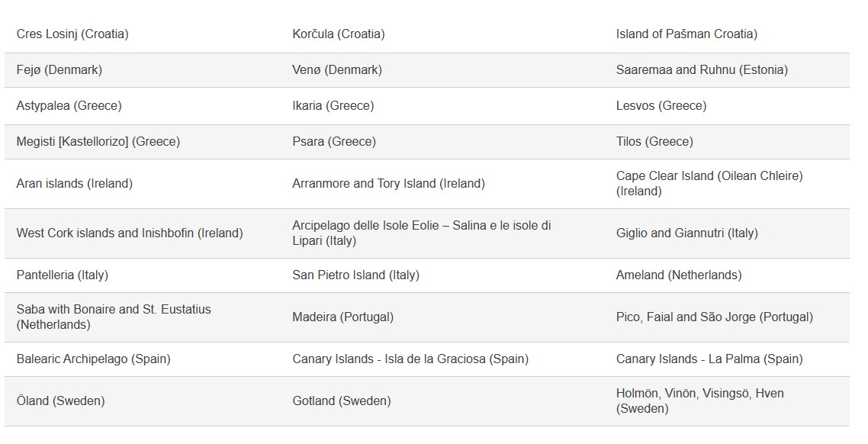Screen dimensions: 868x444
Task: Select Ameland (Netherlands) entry
Action: click(678, 275)
